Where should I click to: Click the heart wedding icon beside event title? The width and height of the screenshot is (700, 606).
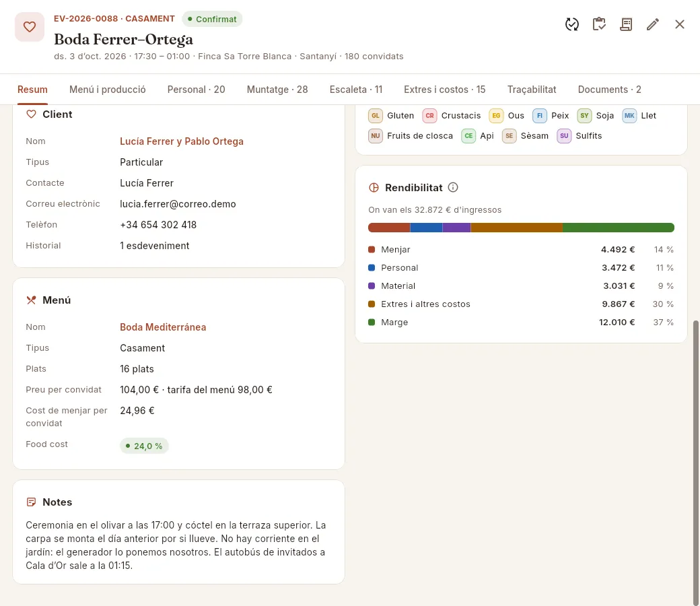click(x=30, y=27)
